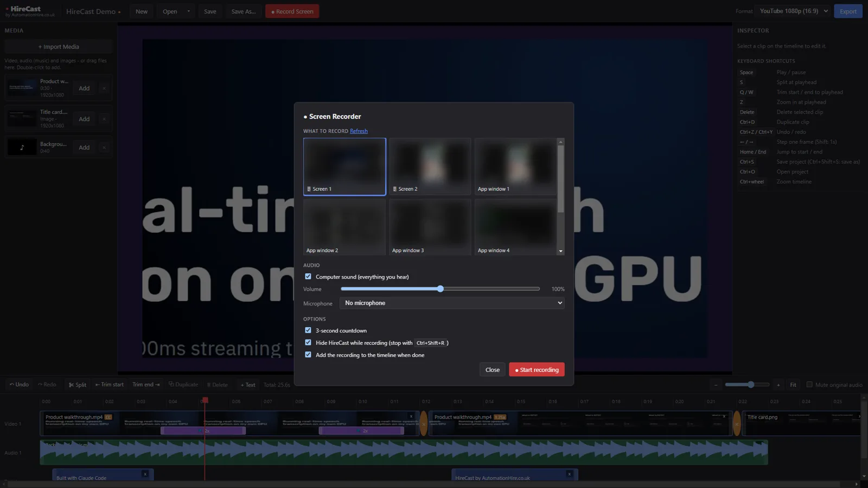The image size is (868, 488).
Task: Remove the Title card media item
Action: (x=104, y=119)
